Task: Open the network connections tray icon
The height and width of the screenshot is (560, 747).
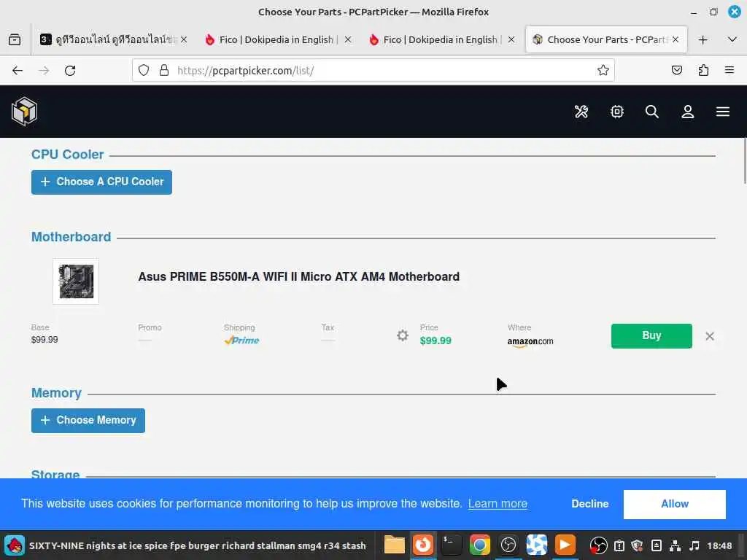Action: pyautogui.click(x=675, y=545)
